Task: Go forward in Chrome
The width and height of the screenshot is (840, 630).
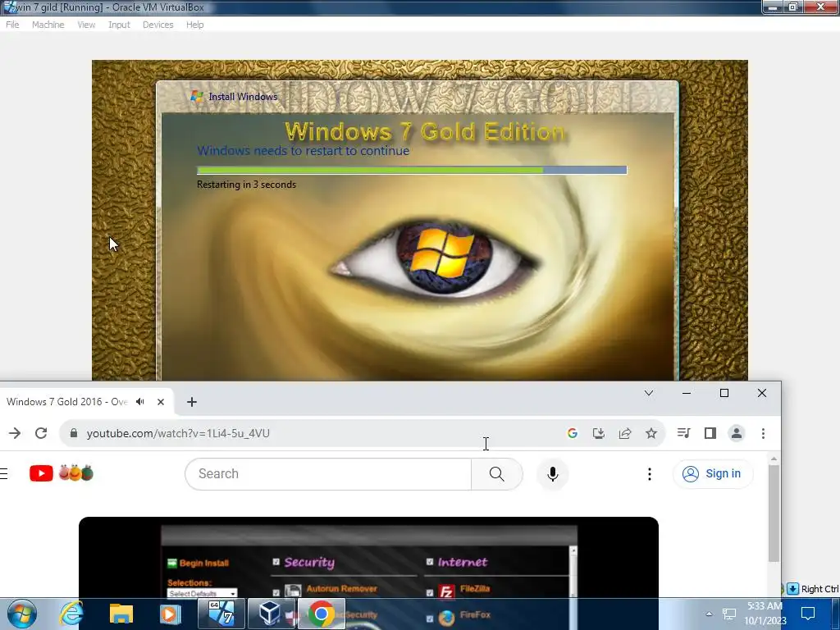Action: click(x=15, y=433)
